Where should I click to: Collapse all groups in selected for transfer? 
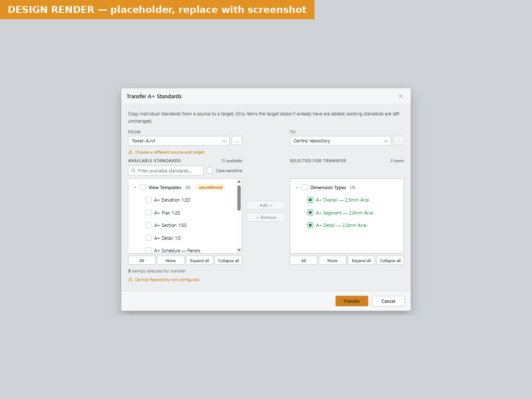[x=390, y=260]
